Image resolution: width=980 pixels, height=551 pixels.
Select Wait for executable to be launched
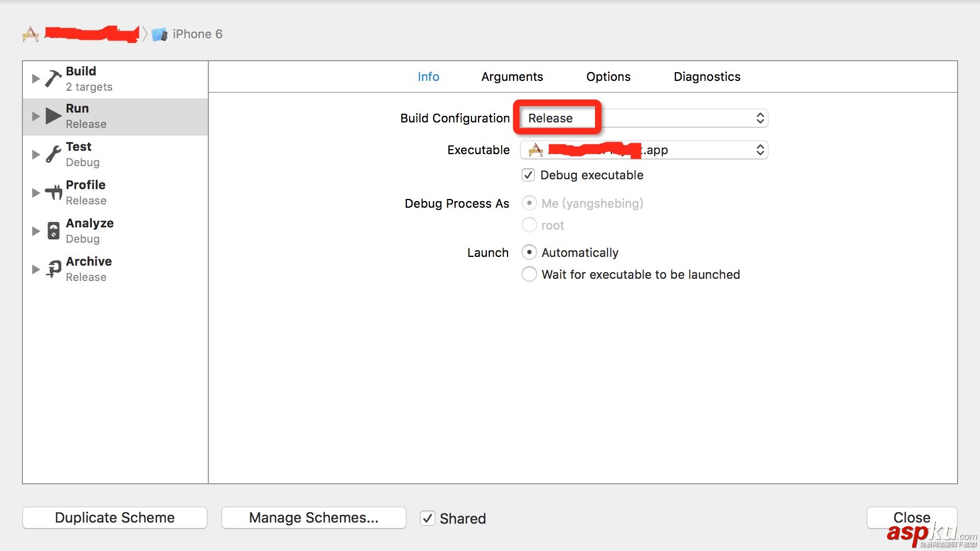click(529, 274)
